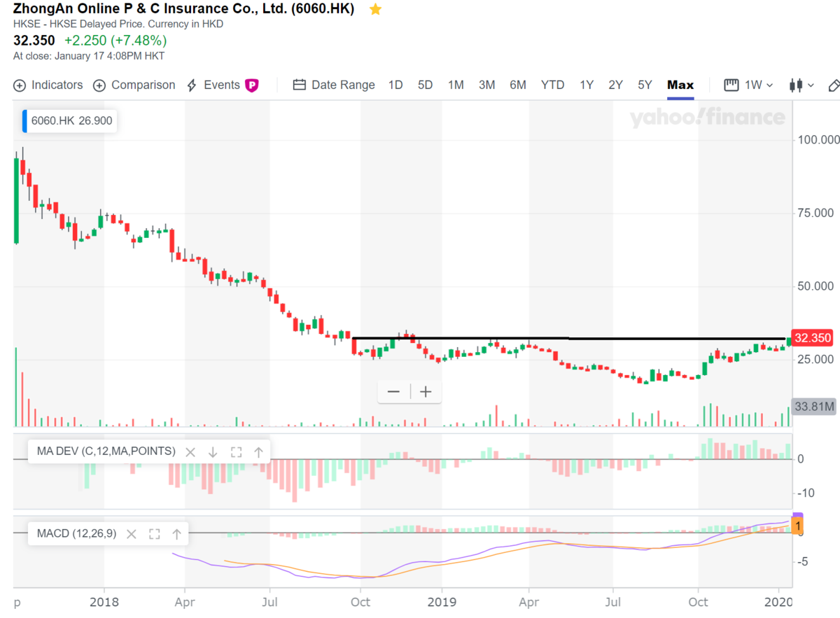The width and height of the screenshot is (840, 618).
Task: Maximize the MA DEV panel
Action: coord(236,451)
